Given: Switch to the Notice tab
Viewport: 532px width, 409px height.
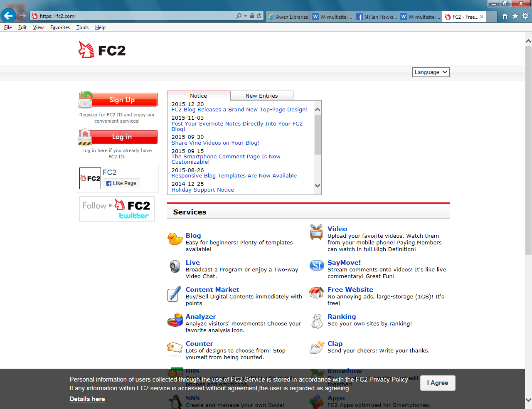Looking at the screenshot, I should pyautogui.click(x=199, y=96).
